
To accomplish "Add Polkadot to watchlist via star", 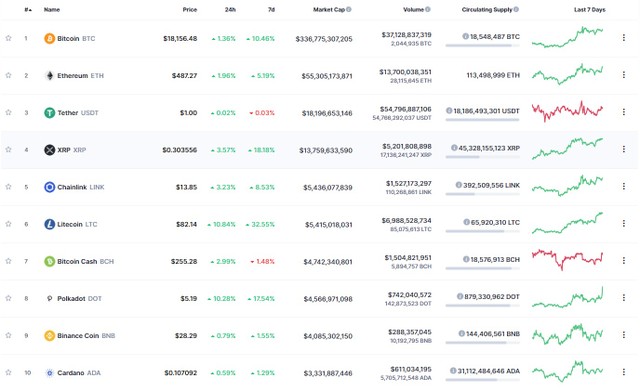I will (8, 298).
